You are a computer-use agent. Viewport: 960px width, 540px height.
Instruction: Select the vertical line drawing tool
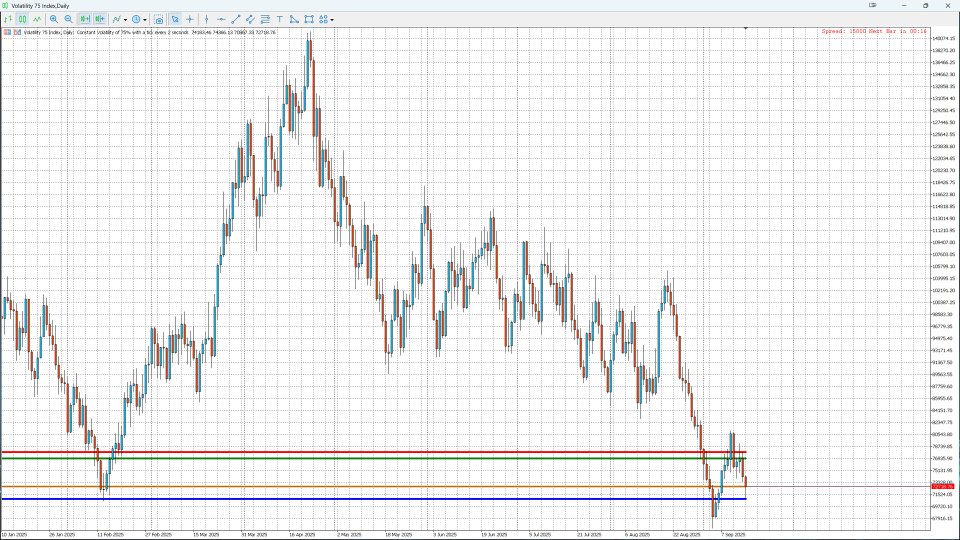206,19
